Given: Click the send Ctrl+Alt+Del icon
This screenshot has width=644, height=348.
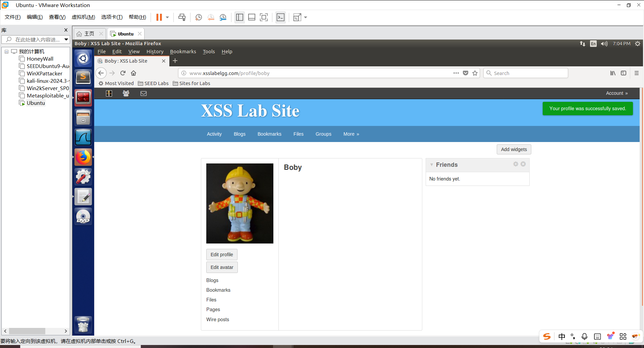Looking at the screenshot, I should (182, 17).
